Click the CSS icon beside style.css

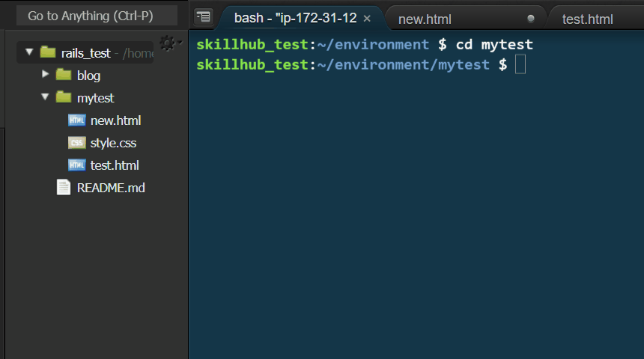click(x=77, y=142)
